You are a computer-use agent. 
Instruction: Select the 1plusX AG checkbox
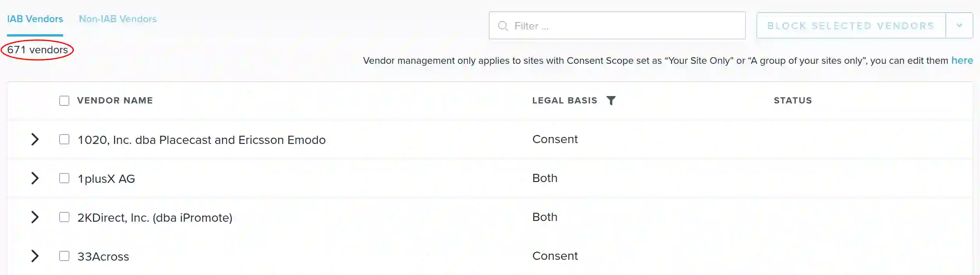pos(64,178)
